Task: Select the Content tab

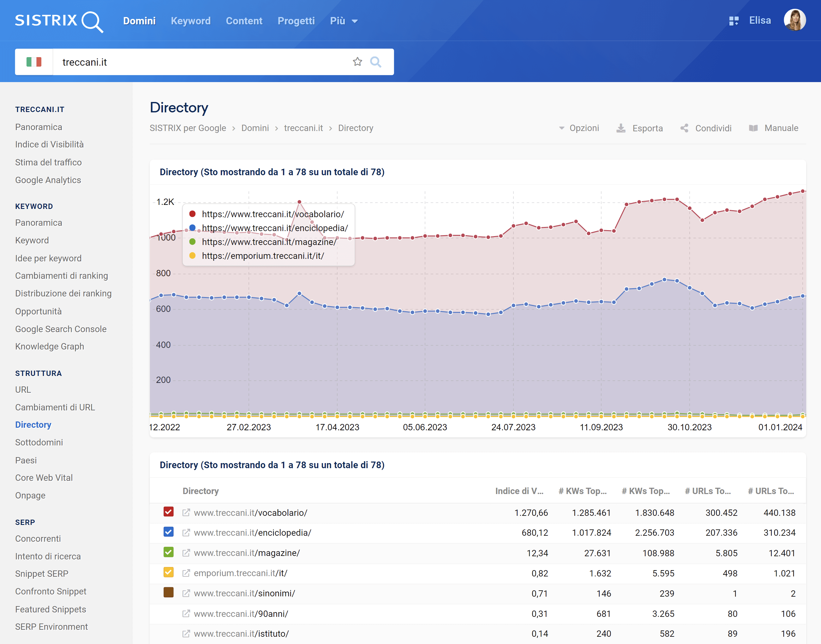Action: pos(244,21)
